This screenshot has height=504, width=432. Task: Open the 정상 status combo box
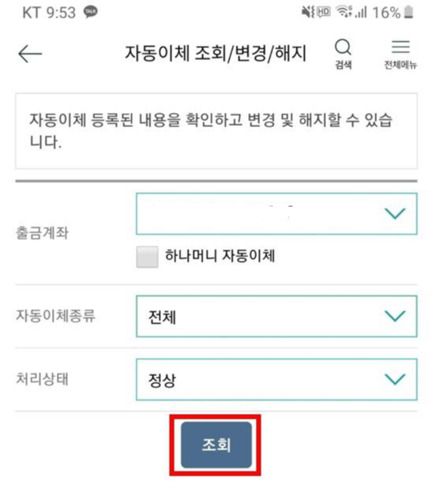(x=276, y=380)
